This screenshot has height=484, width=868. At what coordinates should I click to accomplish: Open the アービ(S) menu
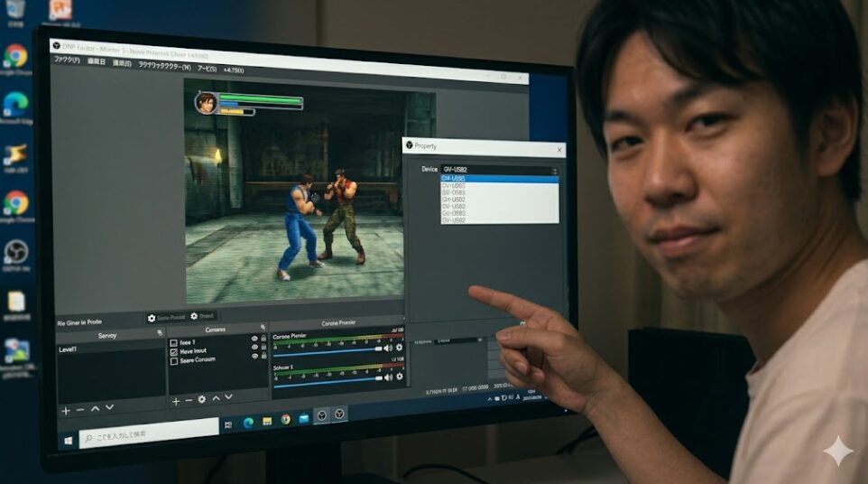207,69
